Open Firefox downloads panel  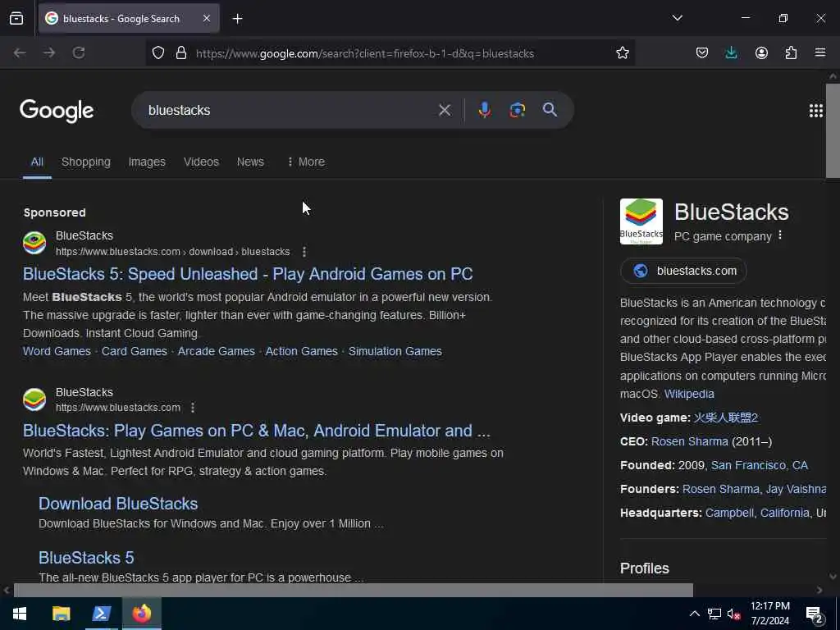point(731,52)
